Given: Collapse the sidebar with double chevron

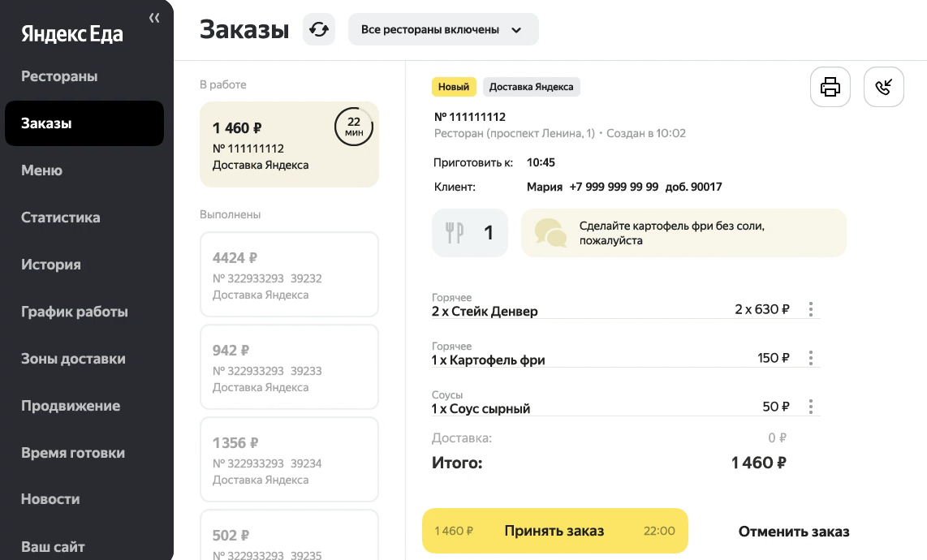Looking at the screenshot, I should click(x=154, y=18).
